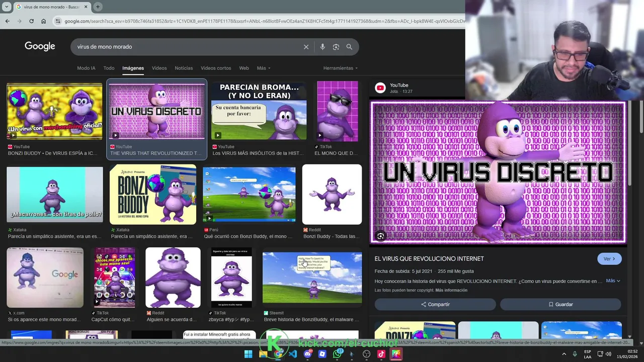
Task: Open WhatsApp from taskbar
Action: pos(337,354)
